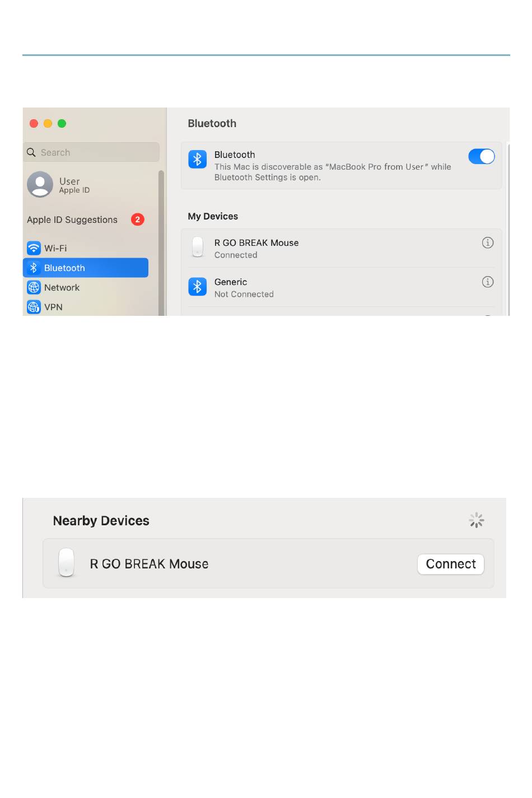Open info for R GO BREAK Mouse
The width and height of the screenshot is (532, 798).
[x=488, y=242]
